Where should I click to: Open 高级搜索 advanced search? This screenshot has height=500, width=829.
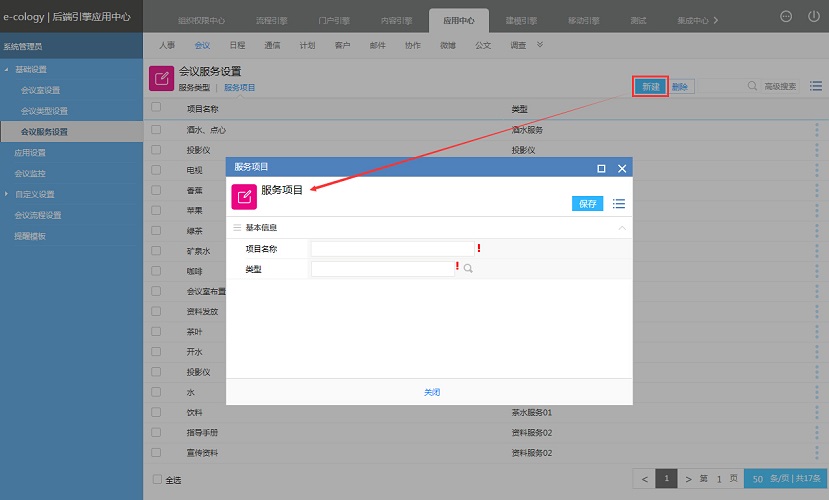(x=780, y=86)
